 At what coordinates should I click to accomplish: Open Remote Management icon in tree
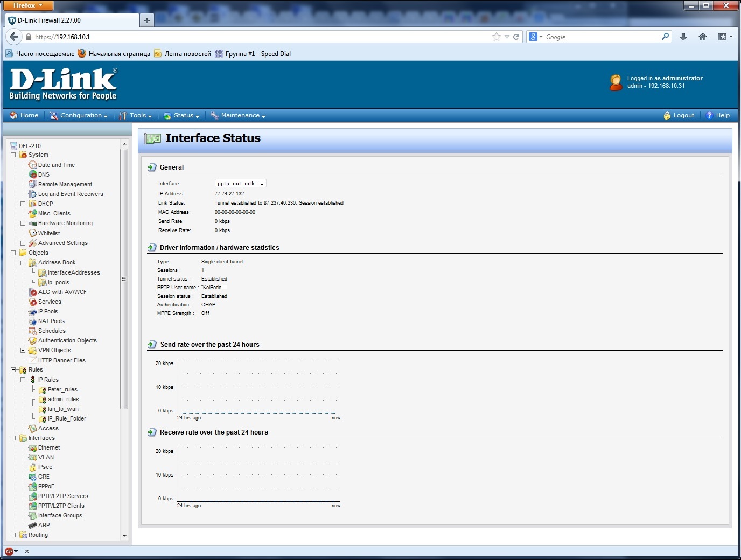coord(33,184)
